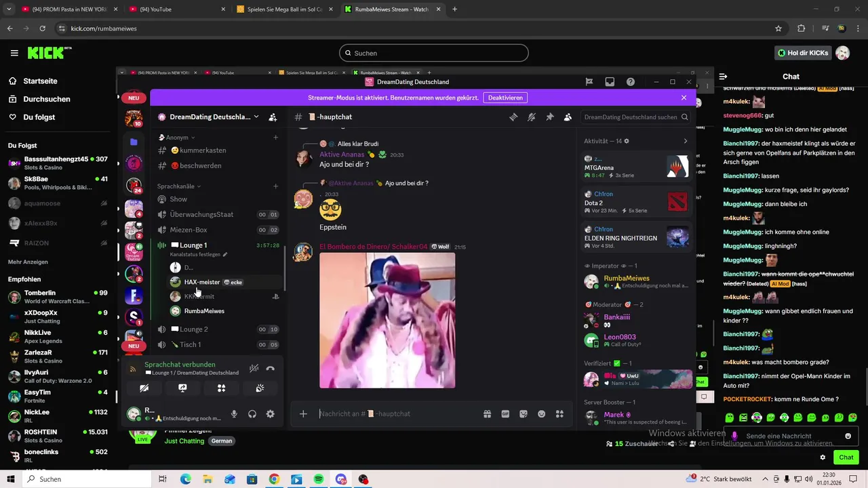Collapse the Kick chat panel arrow icon
This screenshot has width=868, height=488.
point(723,77)
